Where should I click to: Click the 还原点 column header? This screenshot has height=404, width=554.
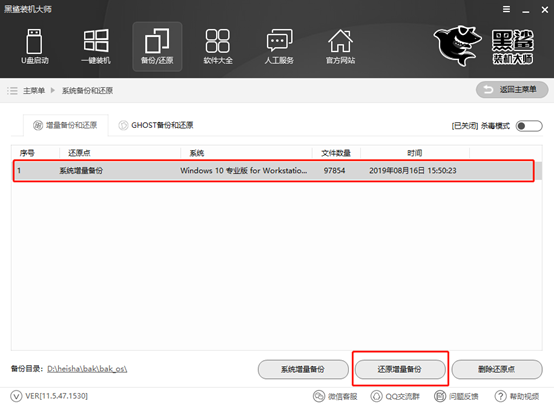click(x=79, y=153)
